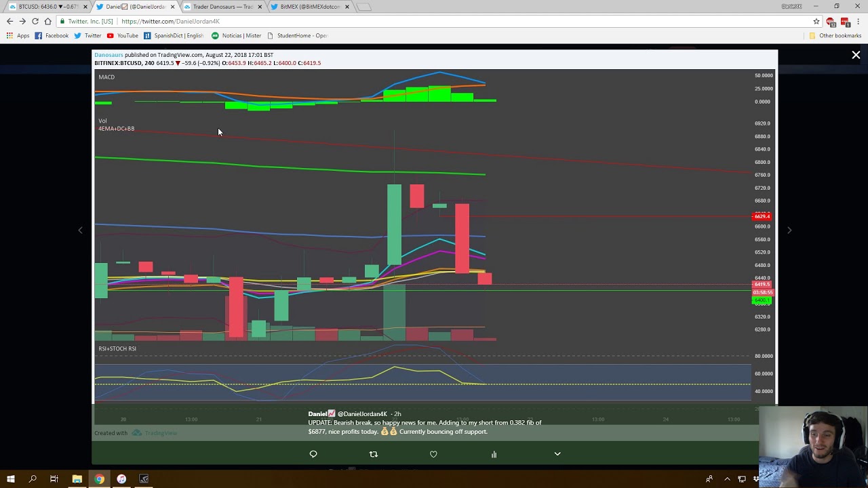
Task: Close the BTCUSD browser tab
Action: tap(85, 7)
